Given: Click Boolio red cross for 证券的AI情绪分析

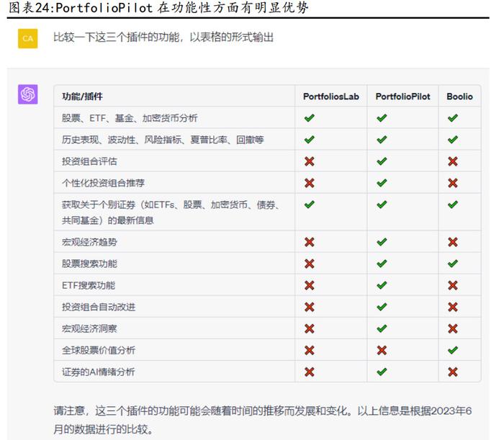Looking at the screenshot, I should click(453, 372).
